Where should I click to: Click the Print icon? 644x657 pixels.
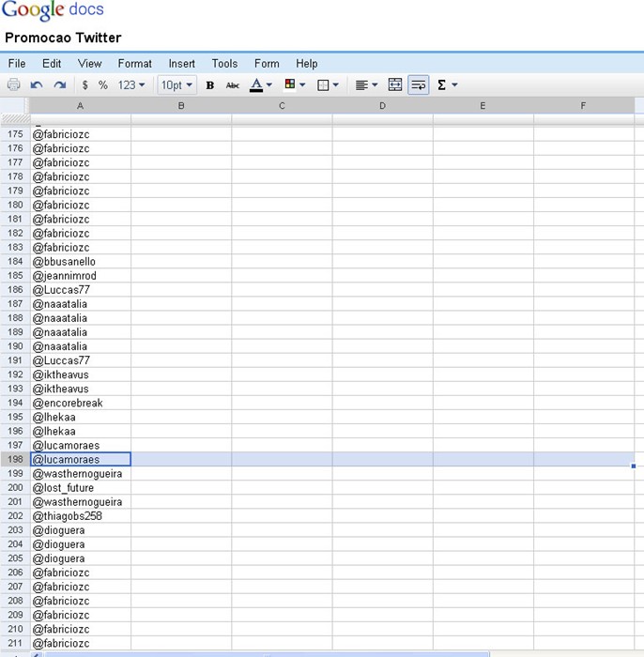[x=14, y=84]
